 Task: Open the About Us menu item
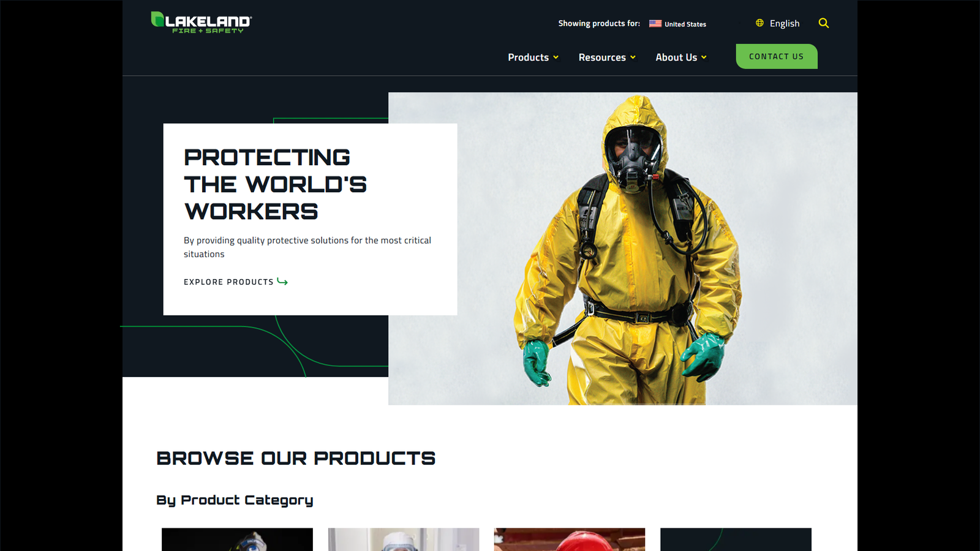coord(676,57)
